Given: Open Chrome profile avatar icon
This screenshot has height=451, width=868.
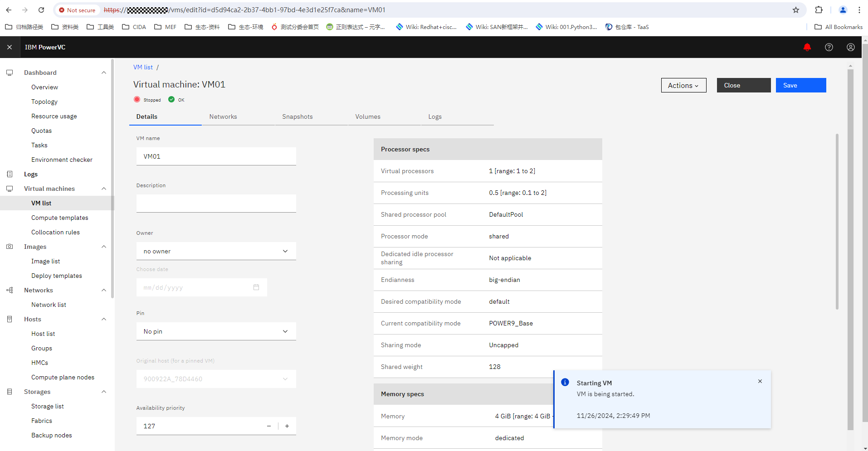Looking at the screenshot, I should click(x=843, y=10).
